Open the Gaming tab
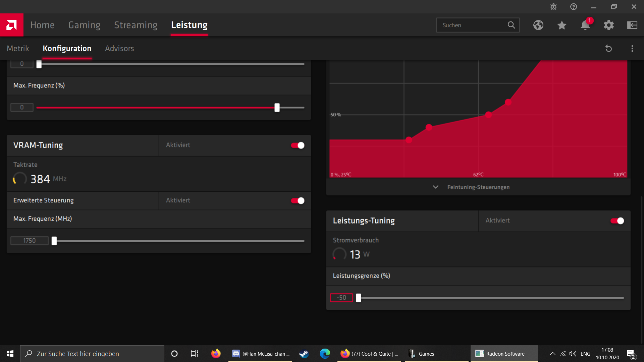Screen dimensions: 644x362 tap(84, 25)
